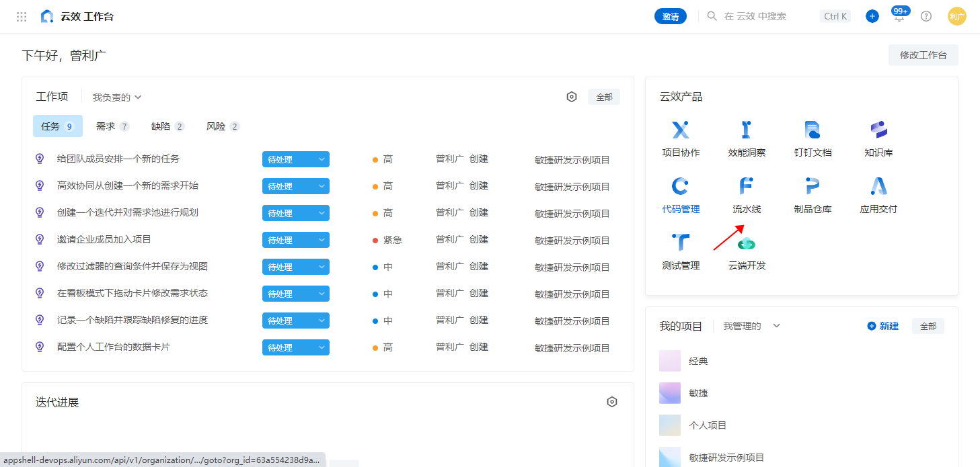Open 敏捷研发示例项目 in 我的项目 list
Image resolution: width=980 pixels, height=467 pixels.
[x=726, y=458]
